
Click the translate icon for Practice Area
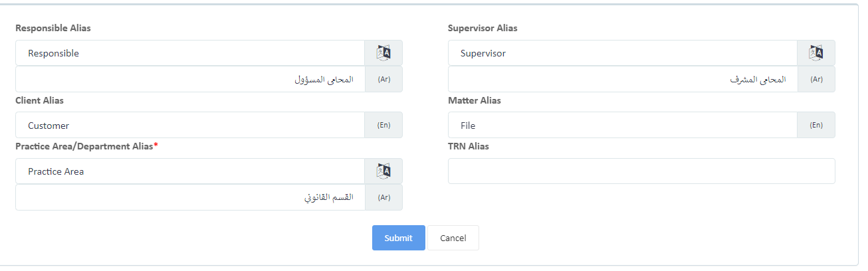383,171
